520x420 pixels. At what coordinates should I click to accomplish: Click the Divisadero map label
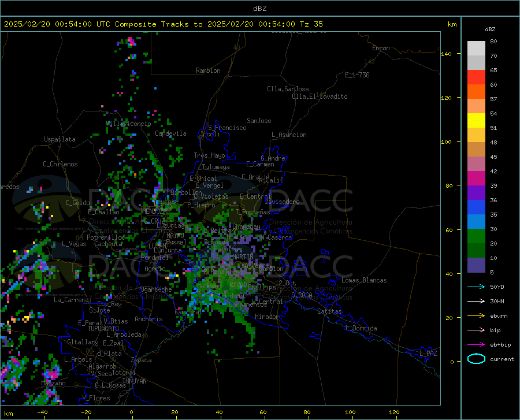coord(282,202)
